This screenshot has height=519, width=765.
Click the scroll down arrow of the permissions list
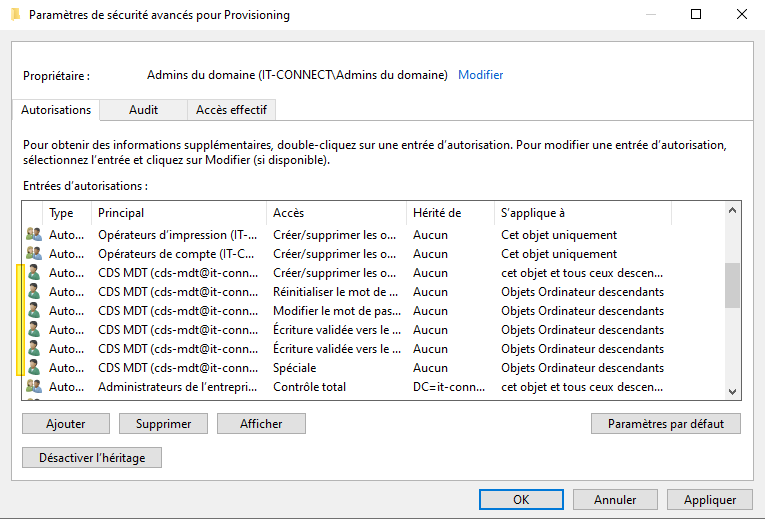[x=732, y=391]
